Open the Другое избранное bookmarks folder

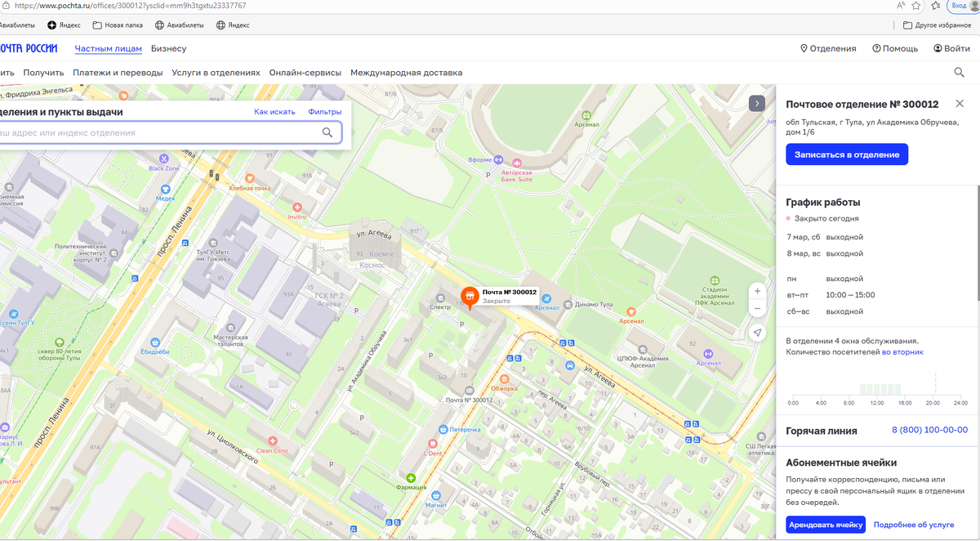tap(937, 25)
